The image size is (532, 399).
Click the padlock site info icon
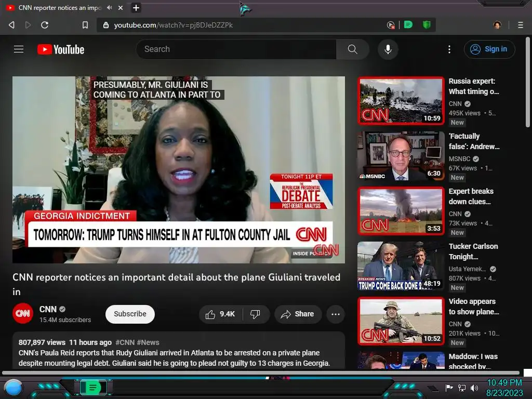[x=106, y=25]
